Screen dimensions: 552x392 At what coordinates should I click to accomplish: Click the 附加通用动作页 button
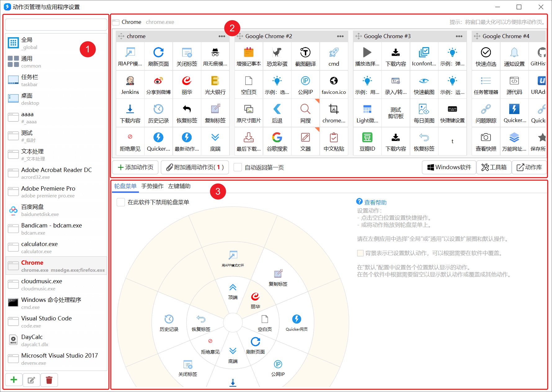click(195, 167)
